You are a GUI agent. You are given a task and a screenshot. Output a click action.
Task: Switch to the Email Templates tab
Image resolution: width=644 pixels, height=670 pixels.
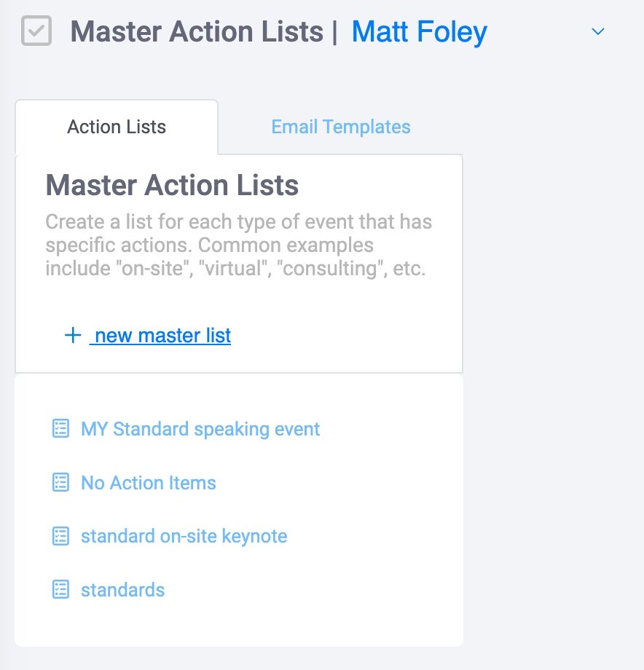coord(341,127)
